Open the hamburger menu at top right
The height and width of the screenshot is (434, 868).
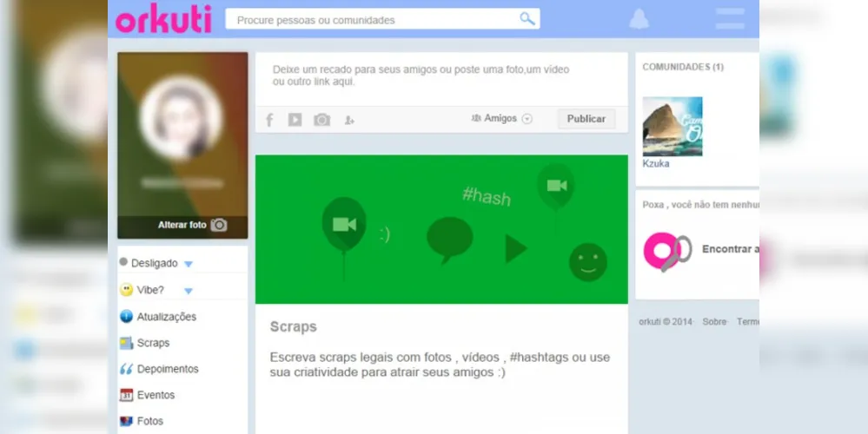click(x=730, y=18)
